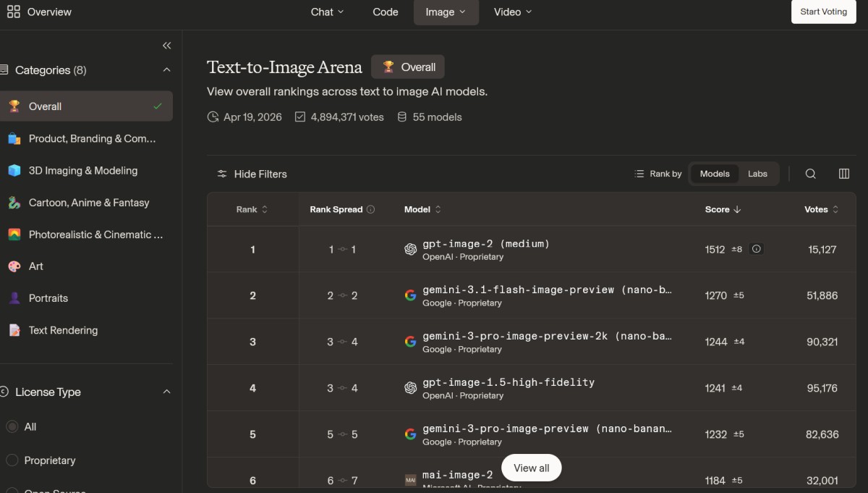Open the Video menu
This screenshot has width=868, height=493.
click(x=512, y=12)
